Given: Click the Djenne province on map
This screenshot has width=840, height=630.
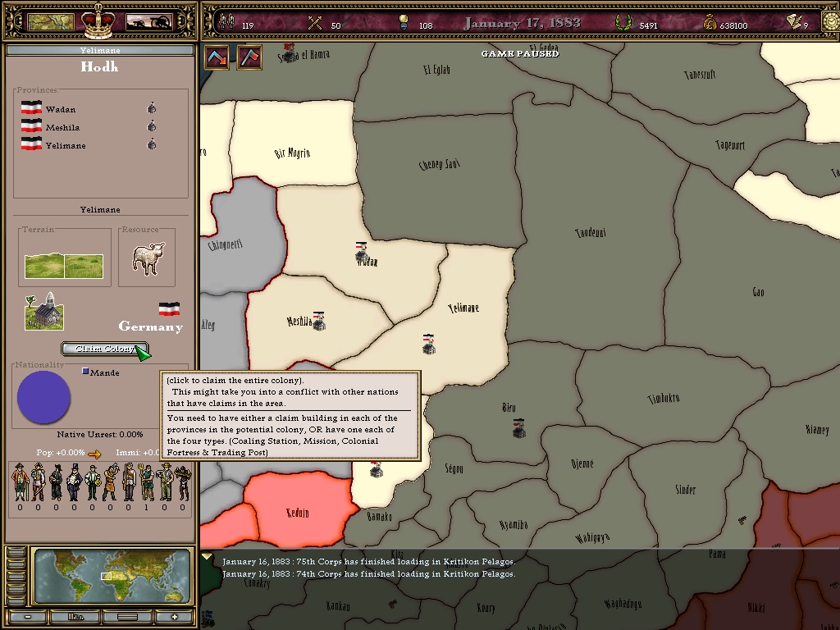Looking at the screenshot, I should pos(582,464).
